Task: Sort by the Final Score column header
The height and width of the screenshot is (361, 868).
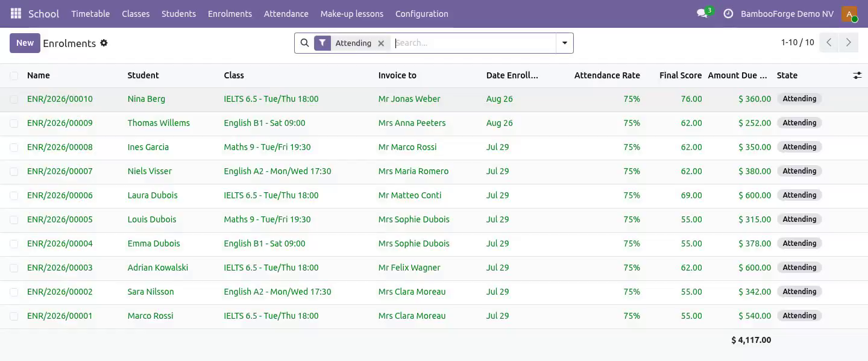Action: [x=681, y=75]
